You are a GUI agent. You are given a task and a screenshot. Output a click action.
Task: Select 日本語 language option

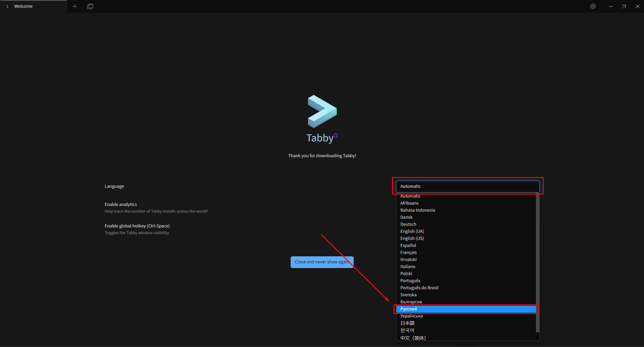(x=466, y=323)
